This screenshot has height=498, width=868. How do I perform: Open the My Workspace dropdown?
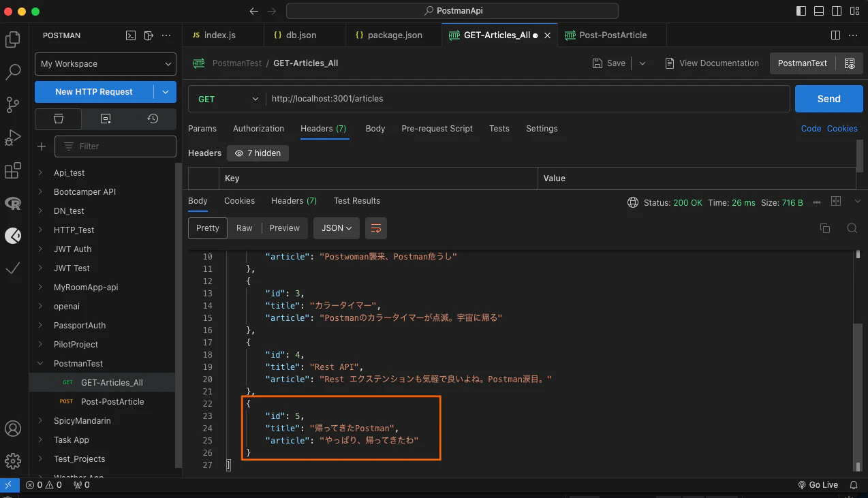point(106,63)
